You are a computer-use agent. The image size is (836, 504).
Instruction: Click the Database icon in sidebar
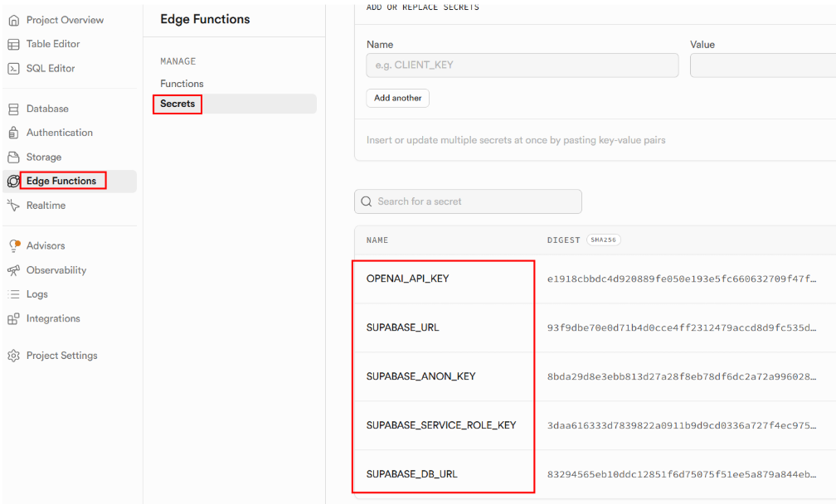pos(13,109)
